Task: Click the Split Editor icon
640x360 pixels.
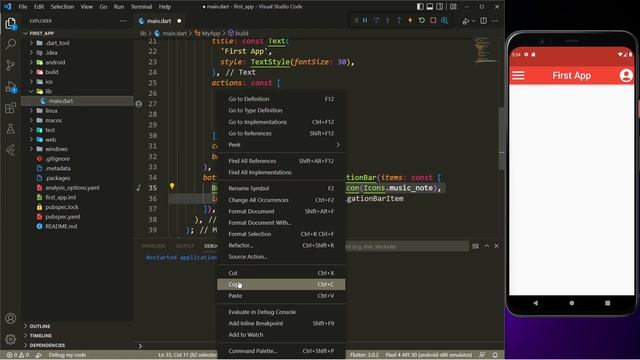Action: (483, 21)
